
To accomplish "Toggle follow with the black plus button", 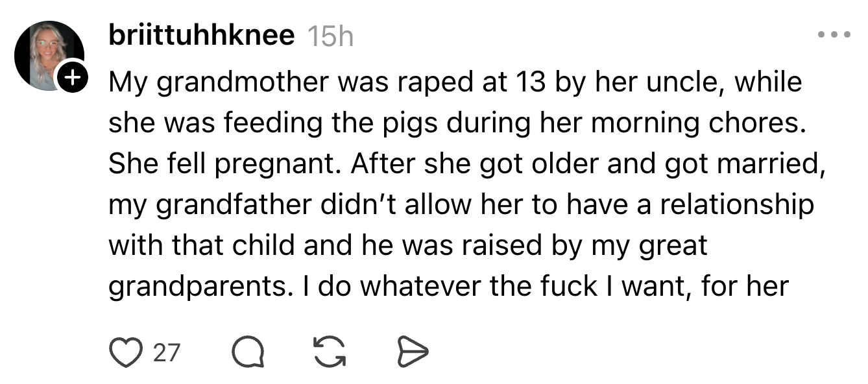I will tap(71, 78).
